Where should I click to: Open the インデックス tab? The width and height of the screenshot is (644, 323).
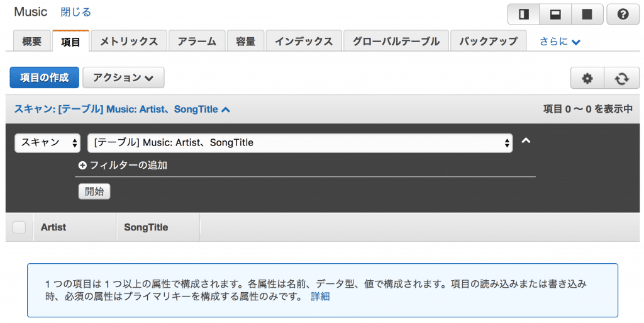[304, 42]
